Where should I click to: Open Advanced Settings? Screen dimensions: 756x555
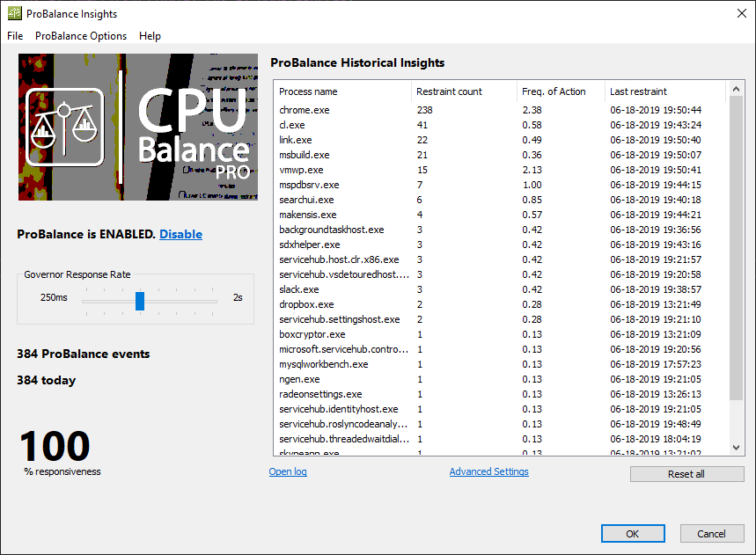(x=488, y=471)
